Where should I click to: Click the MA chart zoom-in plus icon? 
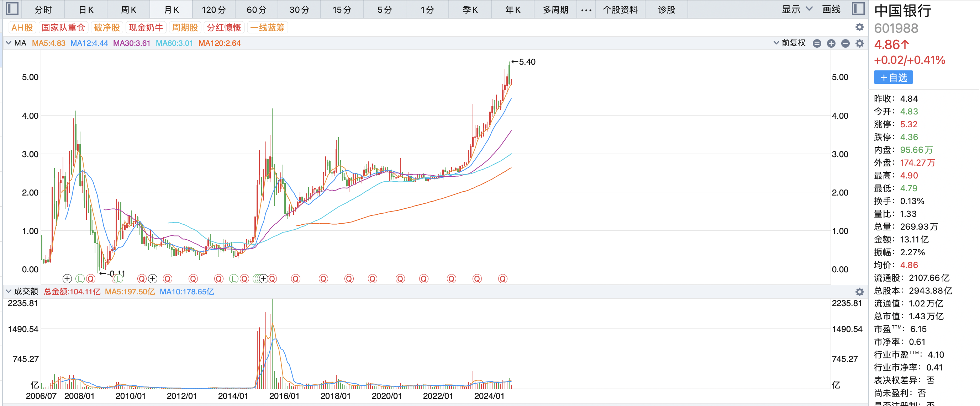[831, 43]
